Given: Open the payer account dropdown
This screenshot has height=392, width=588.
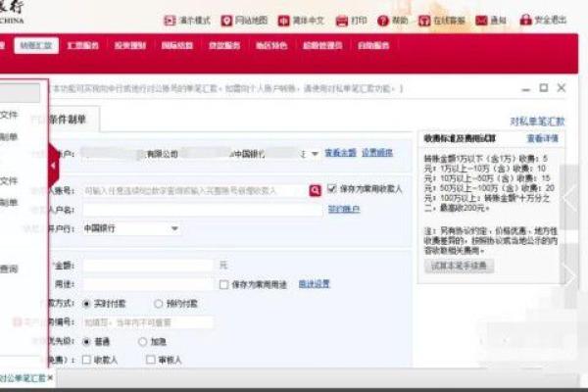Looking at the screenshot, I should click(315, 154).
